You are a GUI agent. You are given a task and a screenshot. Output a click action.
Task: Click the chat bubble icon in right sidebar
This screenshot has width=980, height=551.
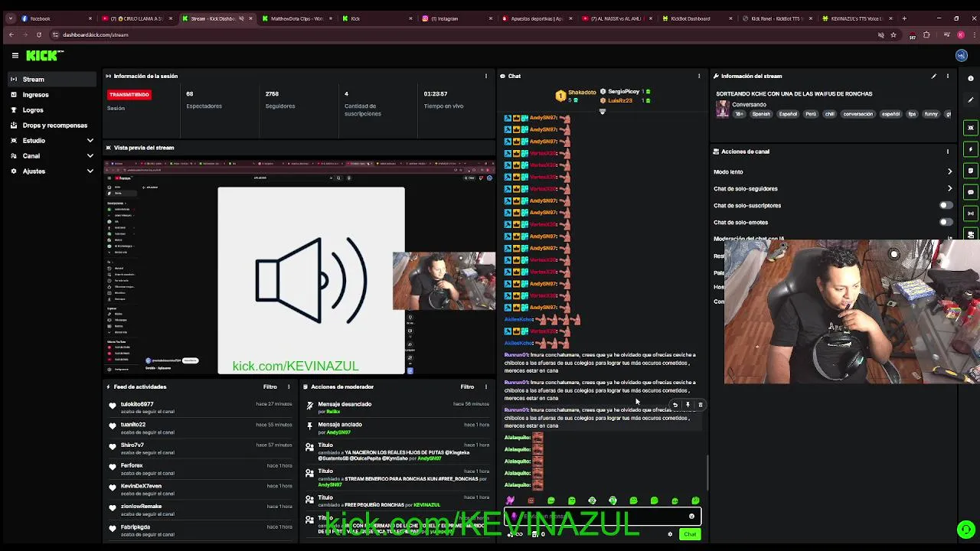pyautogui.click(x=971, y=192)
